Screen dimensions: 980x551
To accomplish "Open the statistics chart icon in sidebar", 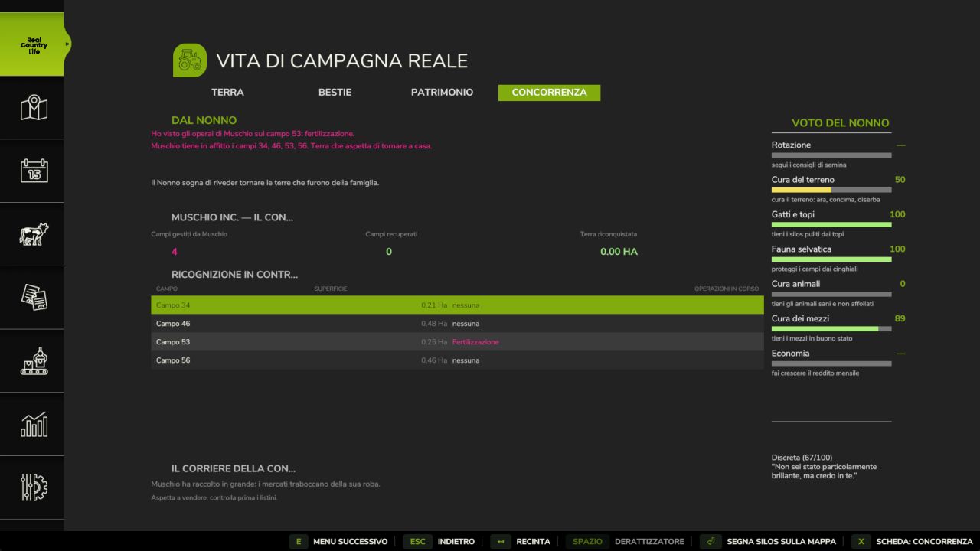I will [x=32, y=424].
